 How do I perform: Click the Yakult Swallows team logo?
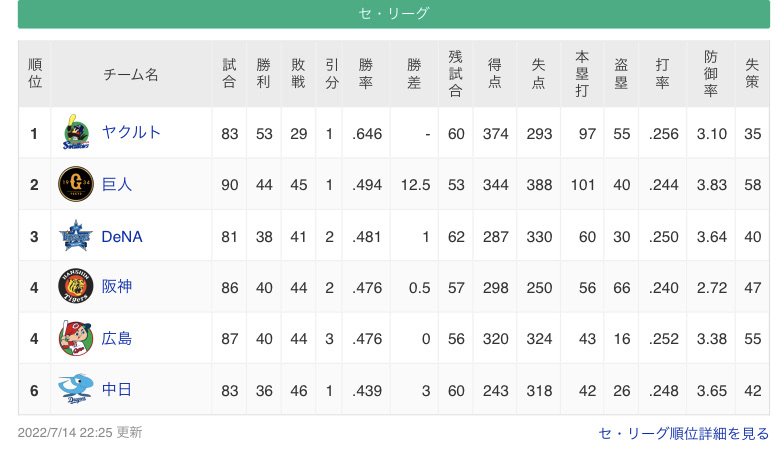coord(76,132)
